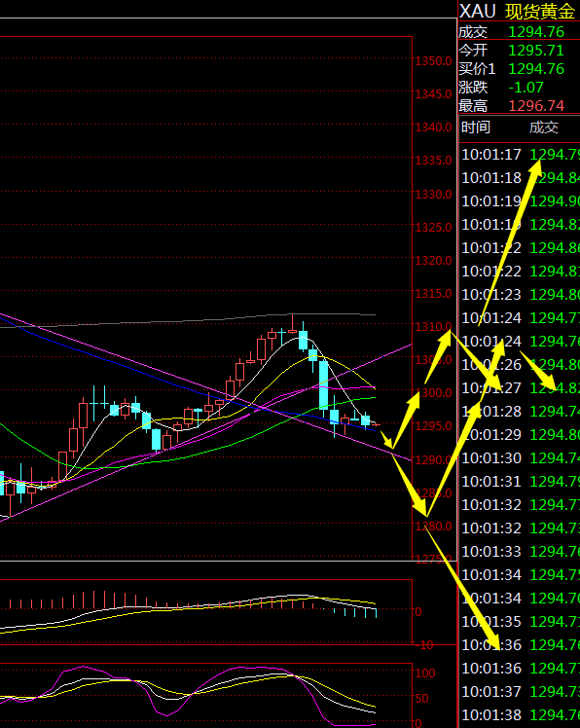Click the 涨跌 label

pos(473,88)
